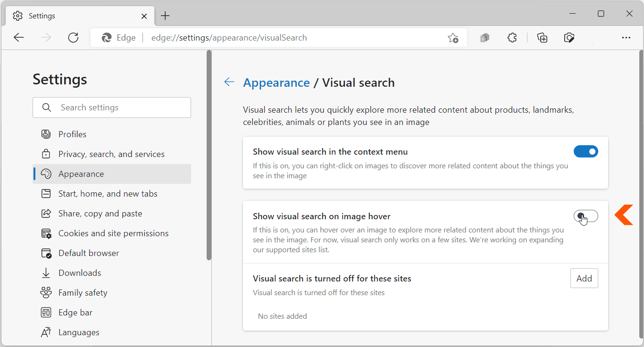Screen dimensions: 644x347
Task: Click the address bar URL
Action: (x=229, y=38)
